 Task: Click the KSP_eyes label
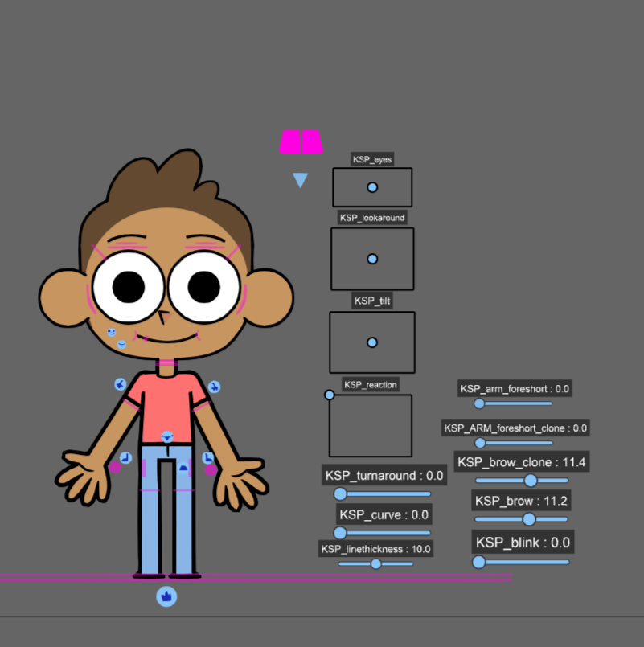372,159
